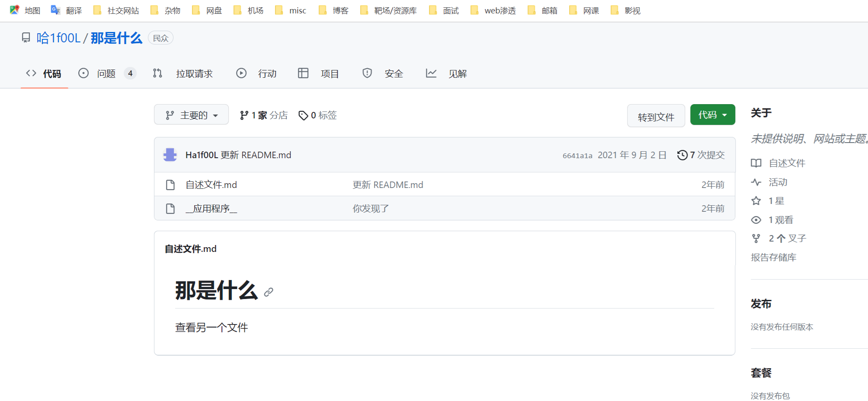Open the 那是什么 repository name link

tap(116, 38)
